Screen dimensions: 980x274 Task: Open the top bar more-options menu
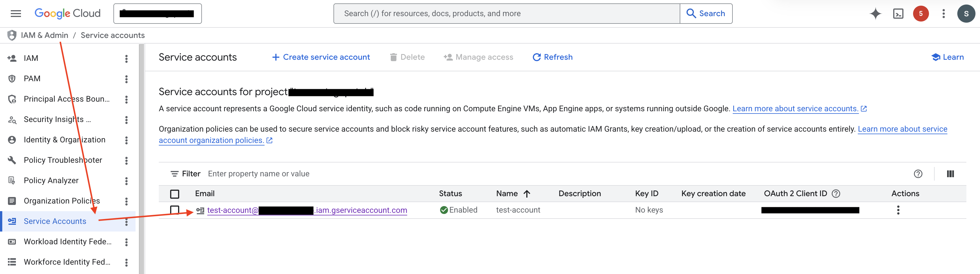(x=943, y=14)
